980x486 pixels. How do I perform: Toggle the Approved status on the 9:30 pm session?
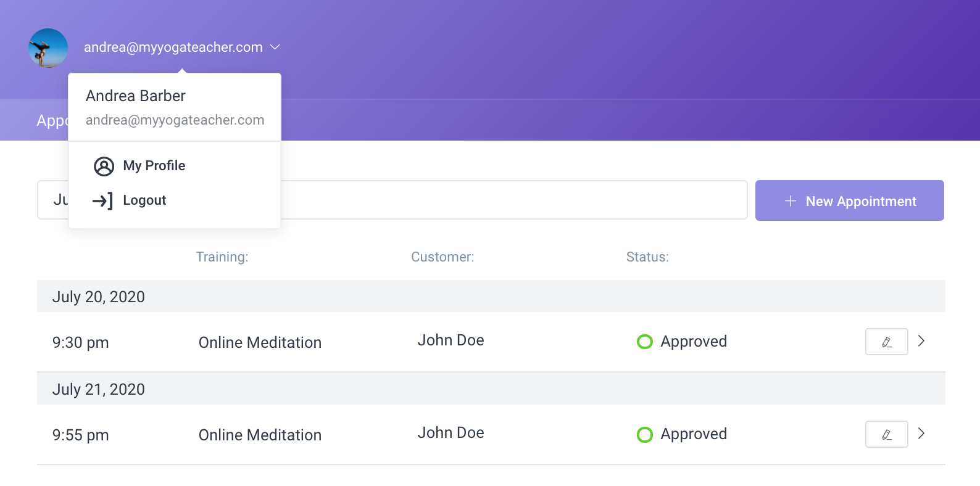point(693,341)
